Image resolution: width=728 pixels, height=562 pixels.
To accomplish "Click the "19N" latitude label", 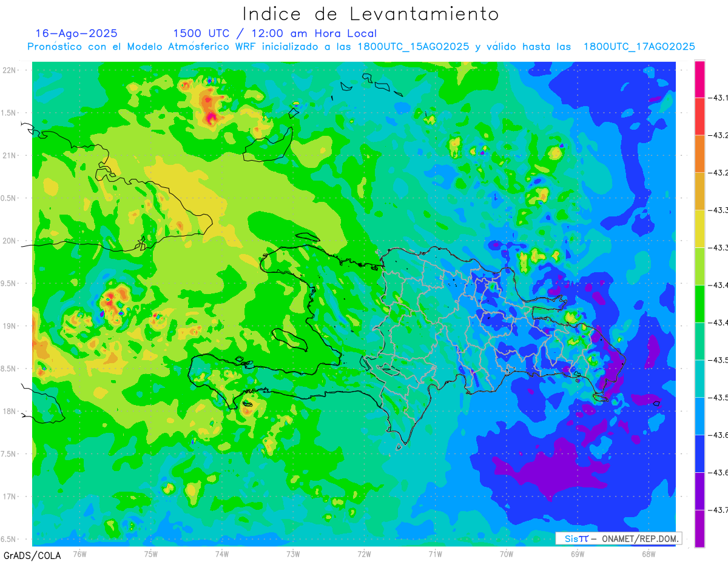I will tap(10, 326).
